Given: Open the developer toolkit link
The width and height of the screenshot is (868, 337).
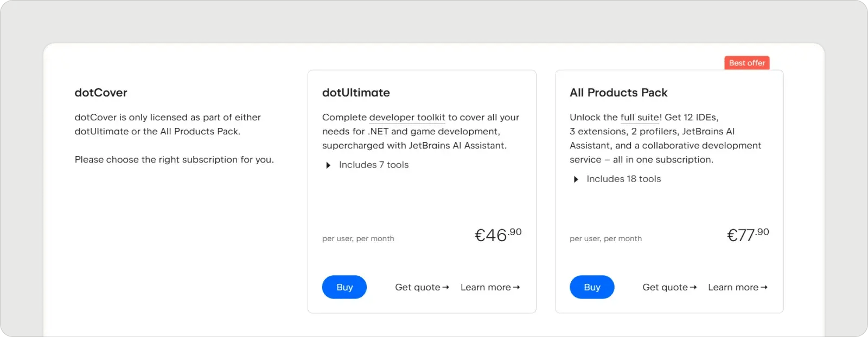Looking at the screenshot, I should (407, 117).
